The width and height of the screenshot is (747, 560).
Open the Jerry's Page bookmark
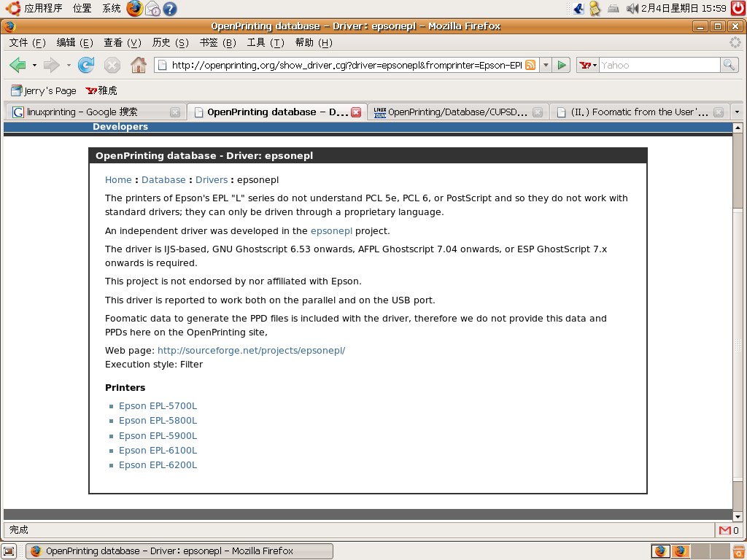44,90
